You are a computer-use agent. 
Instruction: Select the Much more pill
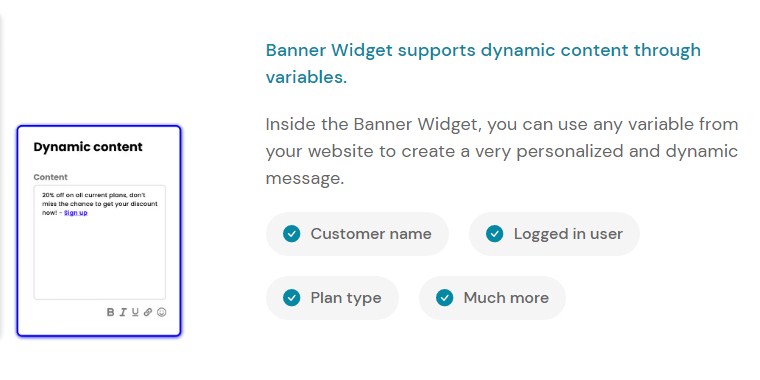point(492,298)
